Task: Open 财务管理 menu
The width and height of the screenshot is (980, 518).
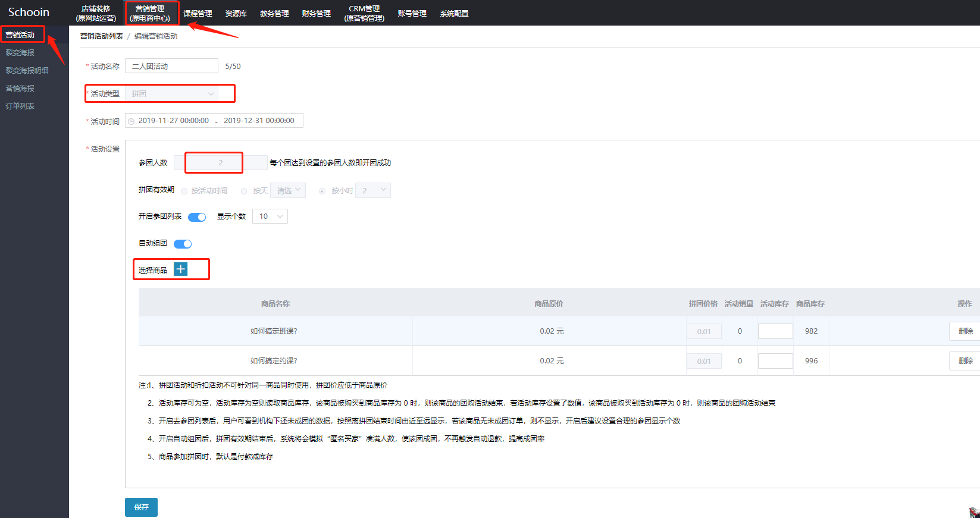Action: [316, 13]
